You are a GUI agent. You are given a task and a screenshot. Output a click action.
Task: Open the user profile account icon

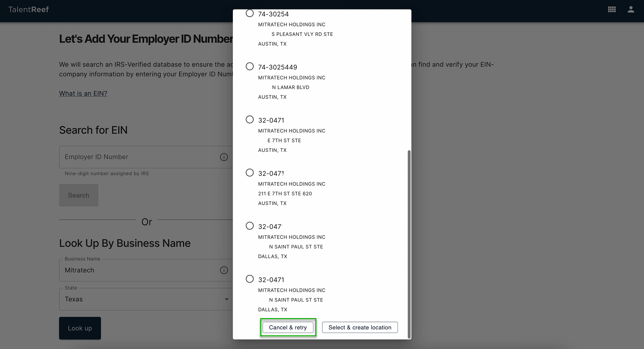pyautogui.click(x=631, y=10)
